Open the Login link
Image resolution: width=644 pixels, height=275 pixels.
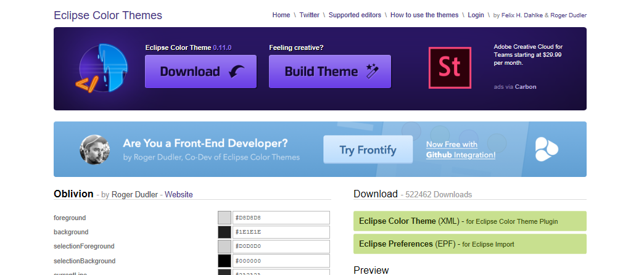click(x=476, y=15)
